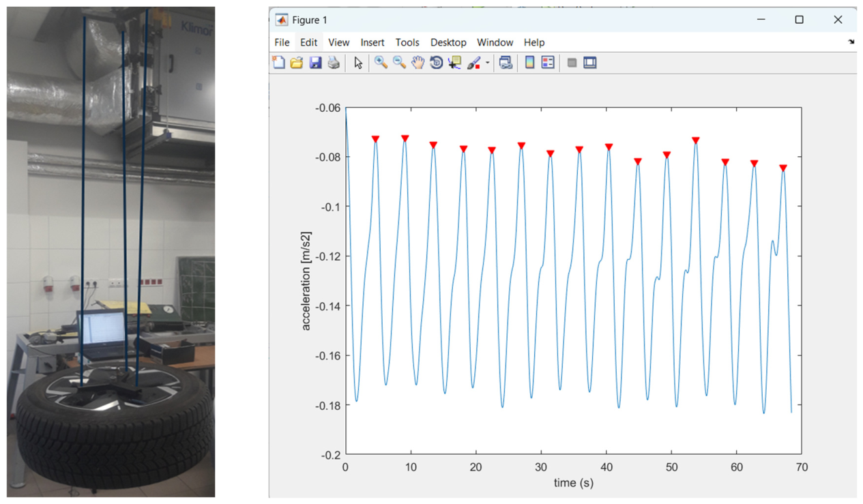Show plot tools and dock figure
The image size is (863, 504).
click(x=590, y=63)
